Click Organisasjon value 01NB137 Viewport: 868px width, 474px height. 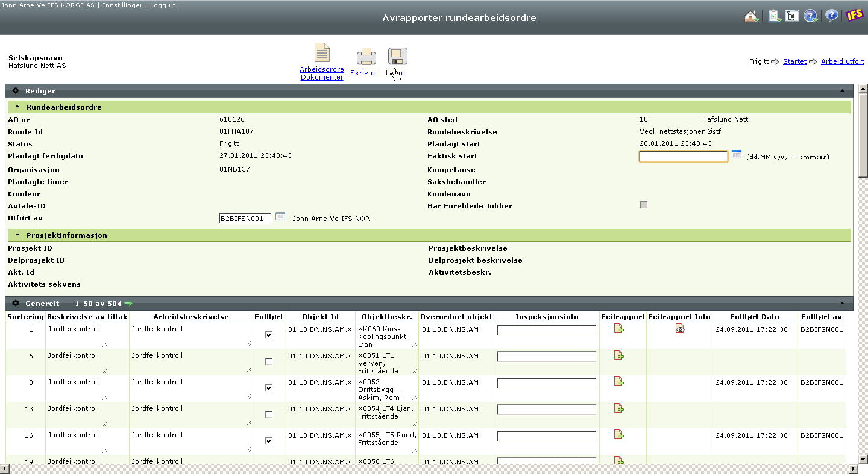[x=234, y=169]
